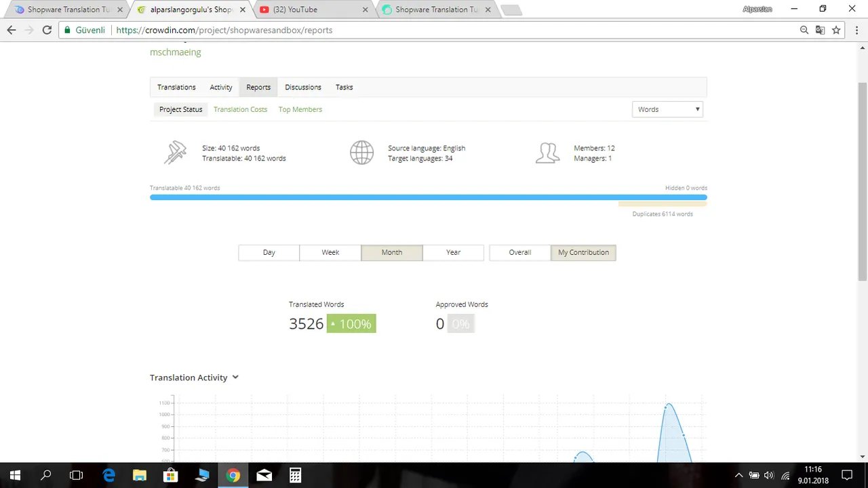Open the Tasks tab
The height and width of the screenshot is (488, 868).
pos(344,87)
